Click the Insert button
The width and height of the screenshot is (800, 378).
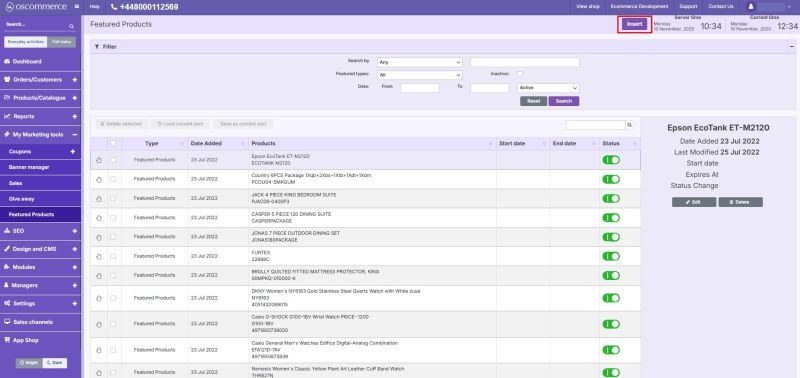pos(634,24)
